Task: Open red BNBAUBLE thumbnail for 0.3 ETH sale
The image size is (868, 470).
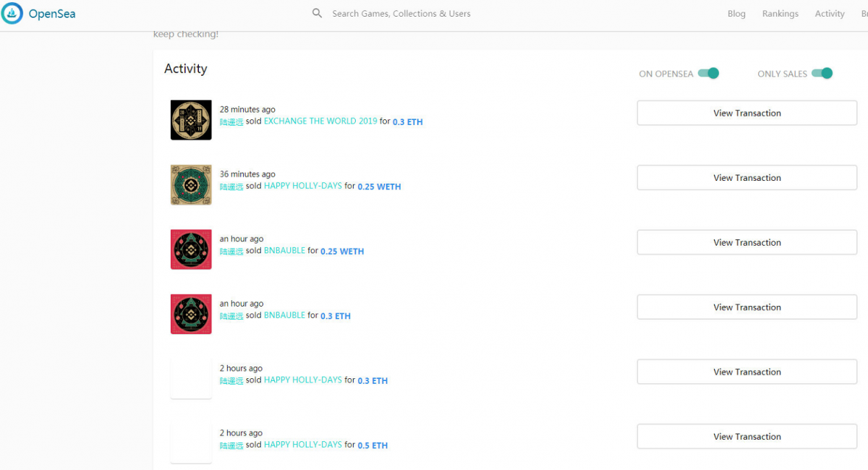Action: (191, 314)
